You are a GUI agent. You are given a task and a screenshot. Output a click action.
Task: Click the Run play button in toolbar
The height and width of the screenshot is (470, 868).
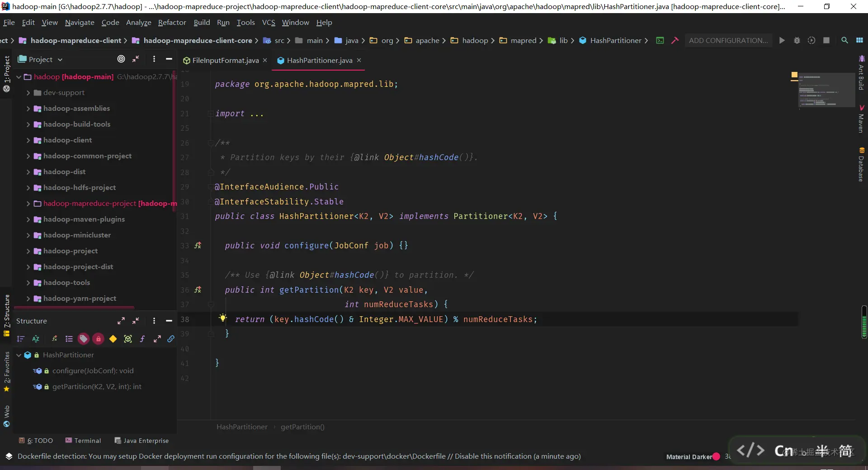click(x=782, y=40)
